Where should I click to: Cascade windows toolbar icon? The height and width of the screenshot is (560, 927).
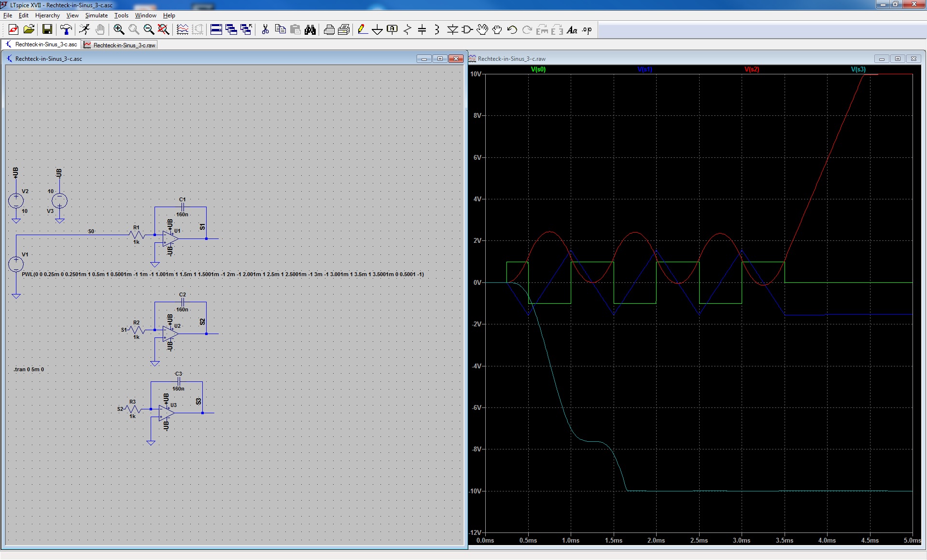[231, 30]
